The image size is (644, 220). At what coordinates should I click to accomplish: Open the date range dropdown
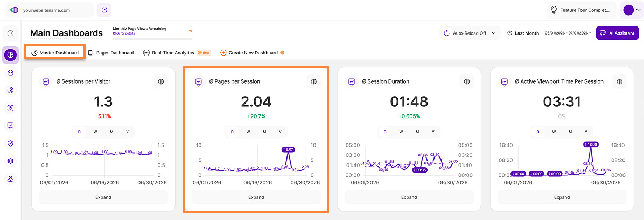coord(568,33)
